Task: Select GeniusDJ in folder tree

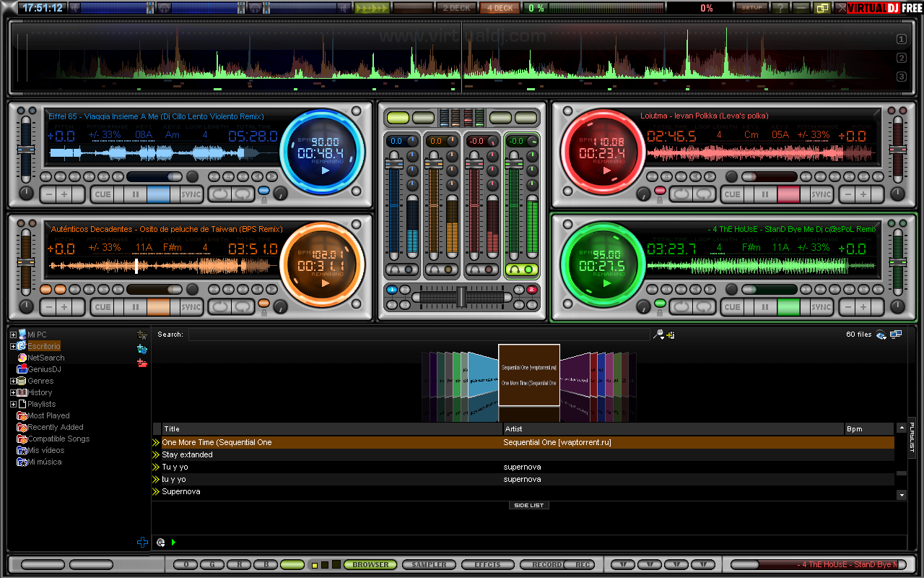Action: [44, 369]
